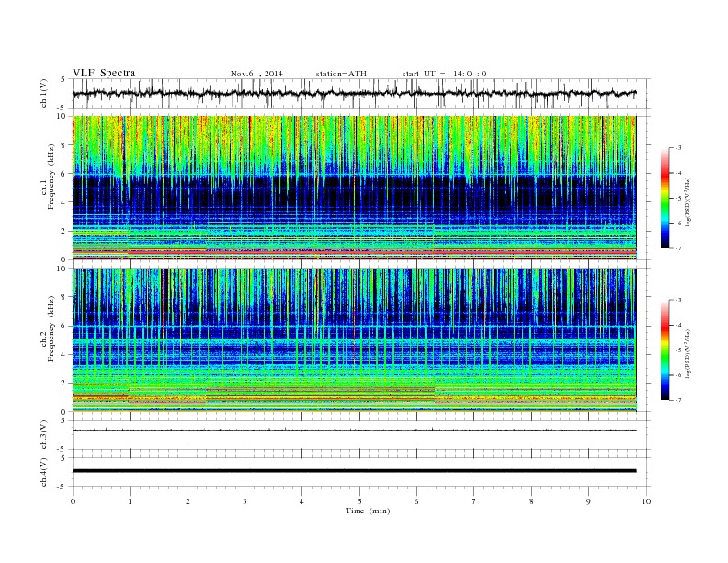Viewport: 728px width, 563px height.
Task: Click the 'ch.1(V)' waveform axis label
Action: 44,94
